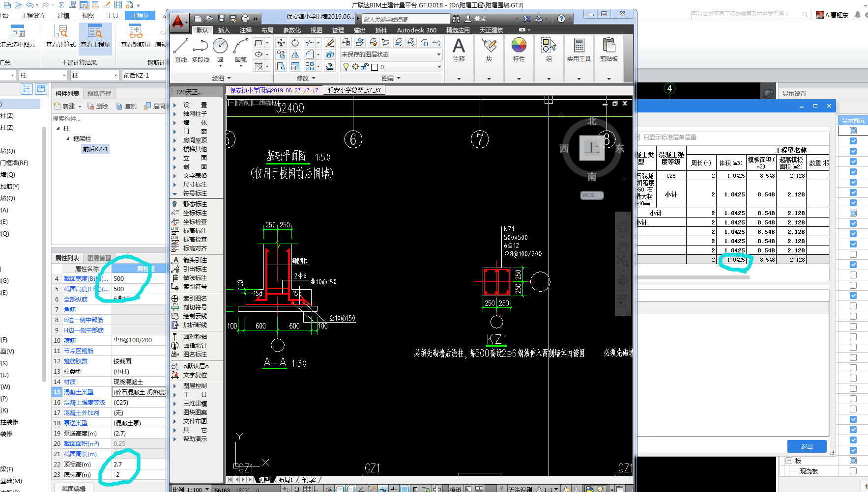Click the horizontal scrollbar in quantity table
868x492 pixels.
point(693,277)
